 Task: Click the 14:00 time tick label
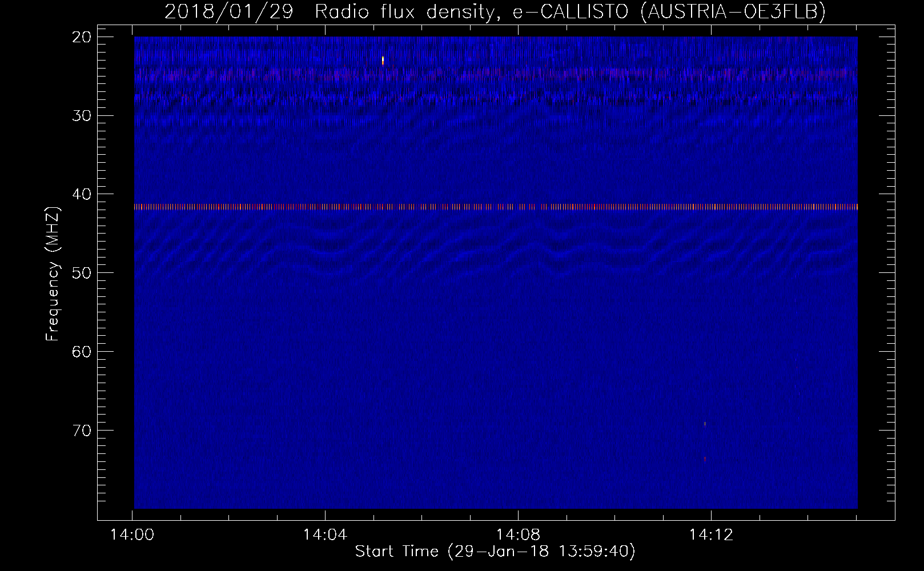(132, 535)
